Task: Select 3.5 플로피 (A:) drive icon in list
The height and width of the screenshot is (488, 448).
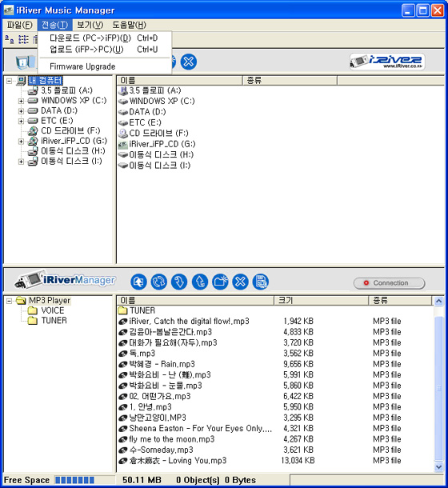Action: [123, 90]
